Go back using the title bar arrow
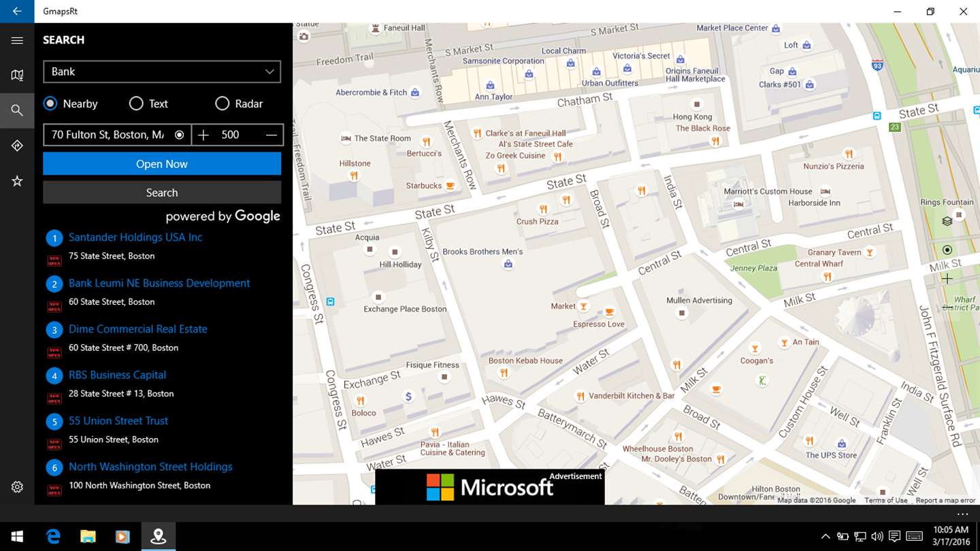This screenshot has width=980, height=551. click(x=17, y=12)
